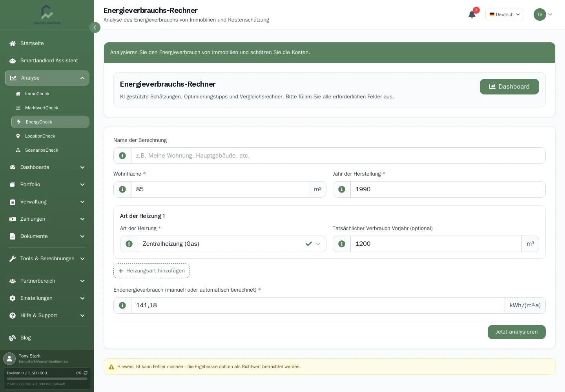565x392 pixels.
Task: Click the Wohnfläche input showing 85
Action: click(x=220, y=189)
